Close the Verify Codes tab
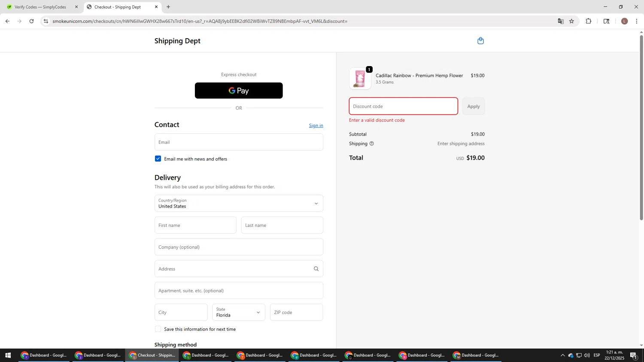Viewport: 644px width, 362px height. click(76, 7)
